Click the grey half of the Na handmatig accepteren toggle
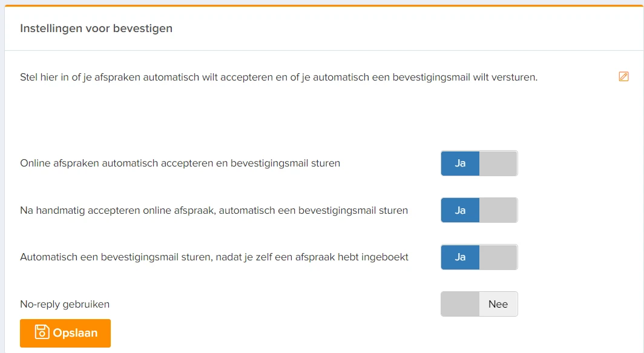The height and width of the screenshot is (353, 644). (498, 210)
